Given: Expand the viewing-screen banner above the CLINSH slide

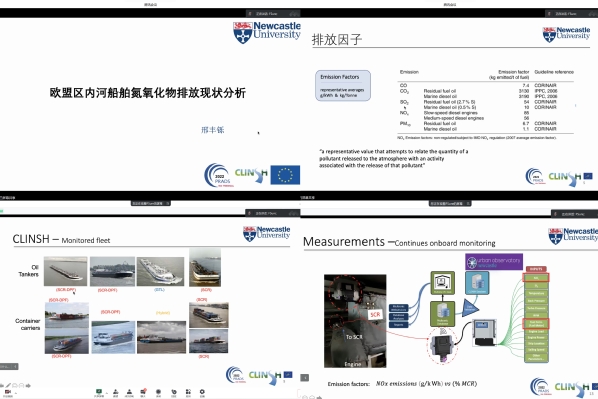Looking at the screenshot, I should (x=150, y=203).
